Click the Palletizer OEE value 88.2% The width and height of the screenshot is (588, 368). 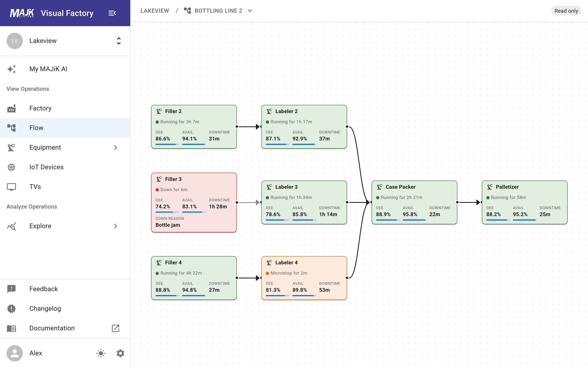[493, 214]
